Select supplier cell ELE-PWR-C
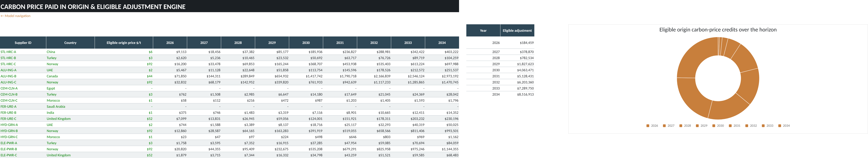This screenshot has height=158, width=868. click(x=23, y=155)
